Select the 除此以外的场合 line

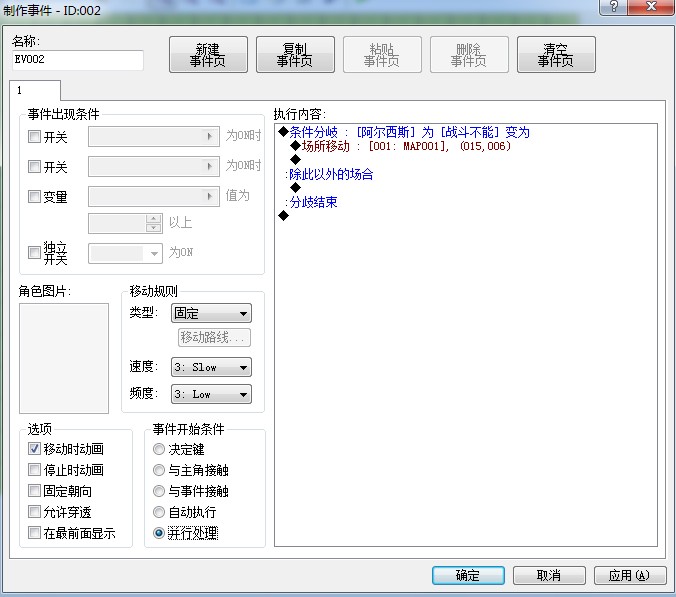coord(329,174)
